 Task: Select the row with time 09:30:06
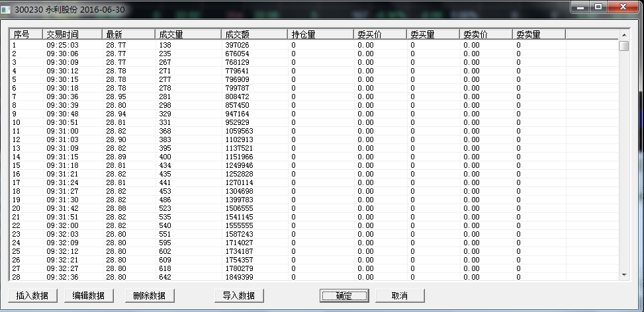pos(314,54)
